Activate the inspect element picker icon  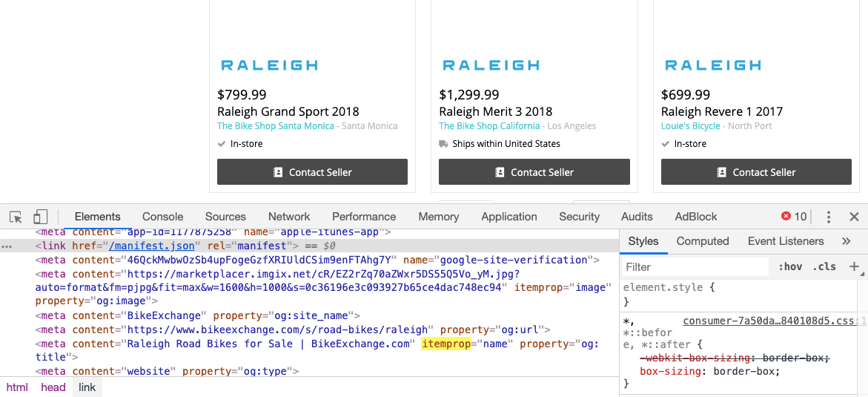coord(16,217)
